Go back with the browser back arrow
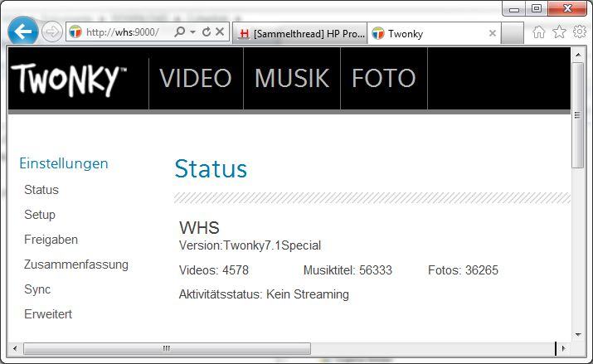 (23, 32)
